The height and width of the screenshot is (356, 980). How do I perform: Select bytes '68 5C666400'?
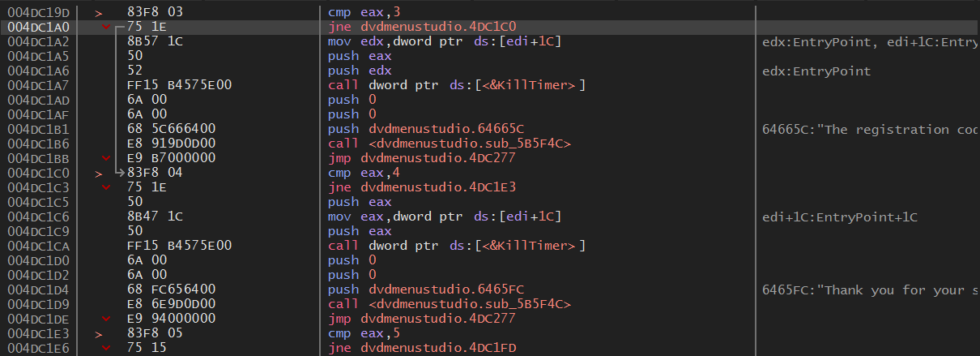click(172, 130)
